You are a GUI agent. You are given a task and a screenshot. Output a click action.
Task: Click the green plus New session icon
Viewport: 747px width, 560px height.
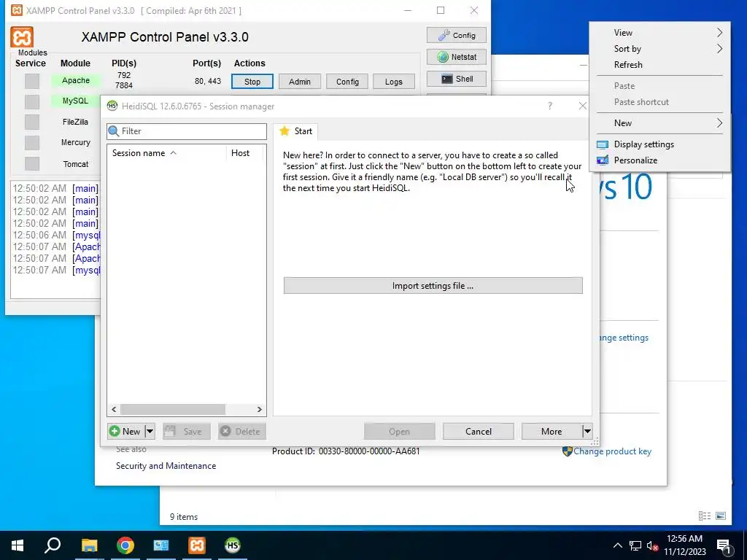click(x=115, y=432)
